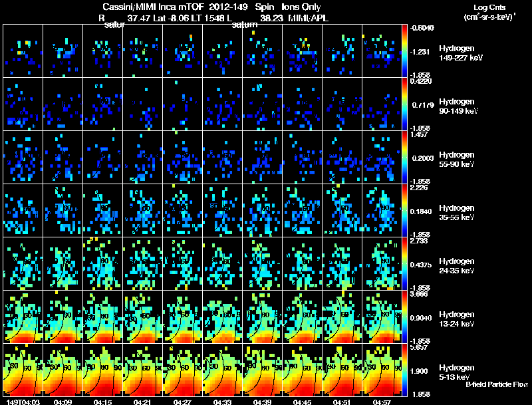532x405 pixels.
Task: Click the 149T04:03 time axis label
Action: click(x=23, y=402)
